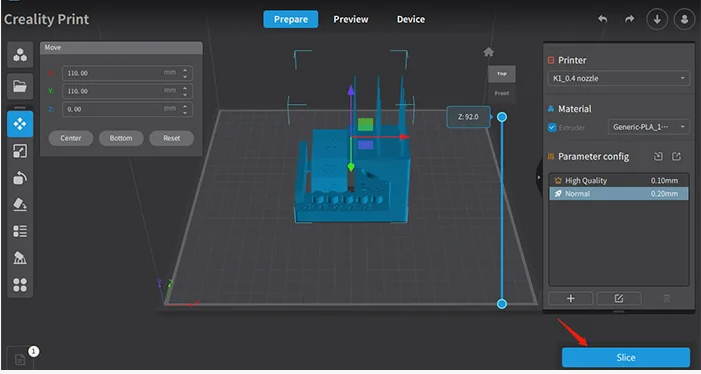Open the K1_0.4 nozzle printer dropdown

(619, 78)
